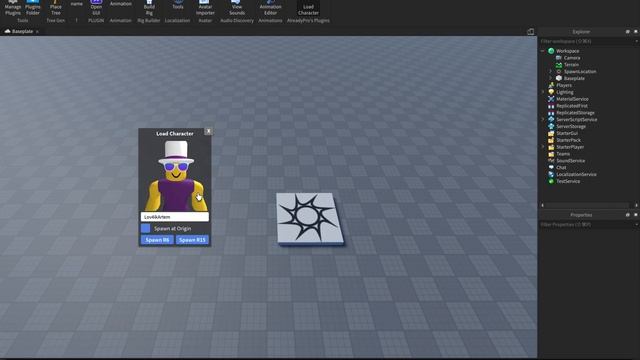Screen dimensions: 640x360
Task: Click the avatar preview thumbnail
Action: [176, 176]
